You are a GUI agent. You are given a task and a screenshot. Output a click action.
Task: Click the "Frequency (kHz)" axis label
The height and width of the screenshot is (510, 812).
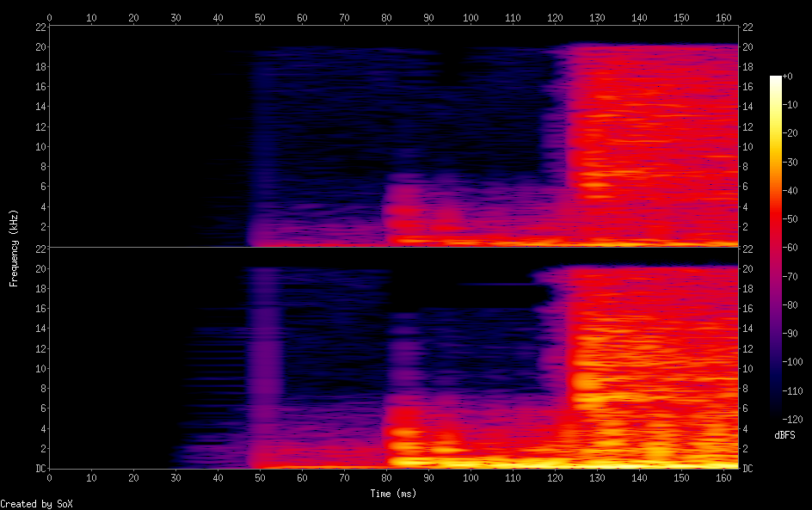14,248
